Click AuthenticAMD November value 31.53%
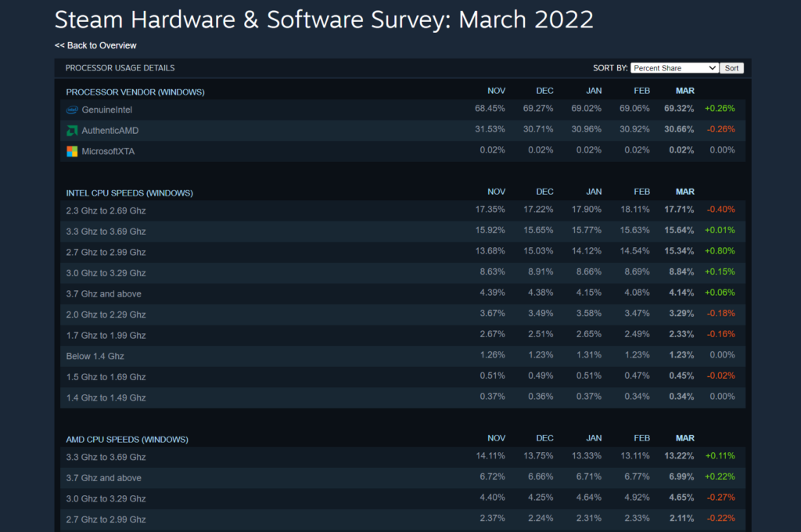801x532 pixels. 490,129
